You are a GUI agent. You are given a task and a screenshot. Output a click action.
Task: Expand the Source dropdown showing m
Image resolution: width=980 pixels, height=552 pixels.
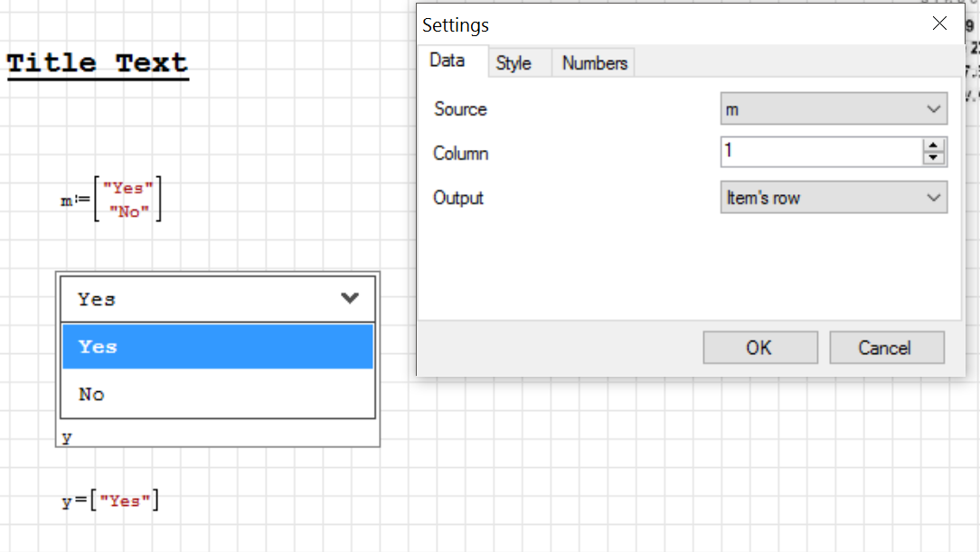(x=833, y=109)
